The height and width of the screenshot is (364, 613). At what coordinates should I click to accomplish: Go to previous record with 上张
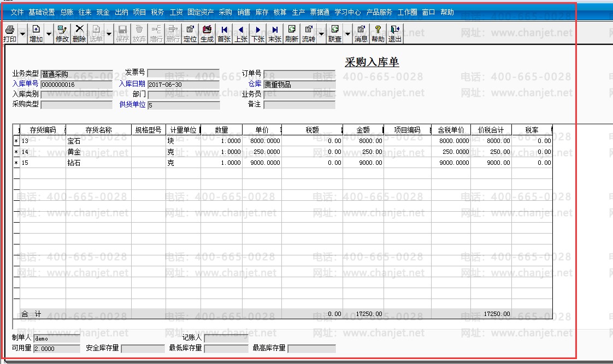tap(241, 33)
